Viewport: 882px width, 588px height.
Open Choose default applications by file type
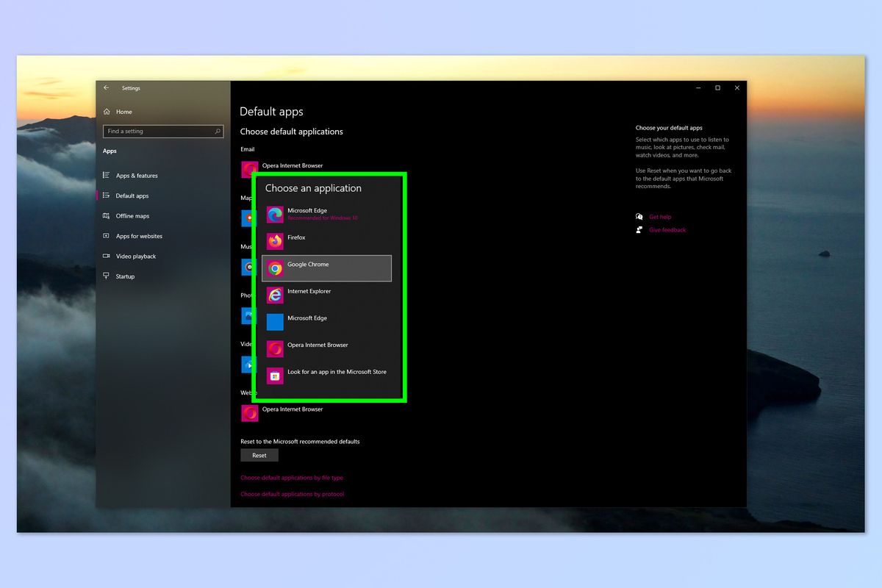[293, 477]
